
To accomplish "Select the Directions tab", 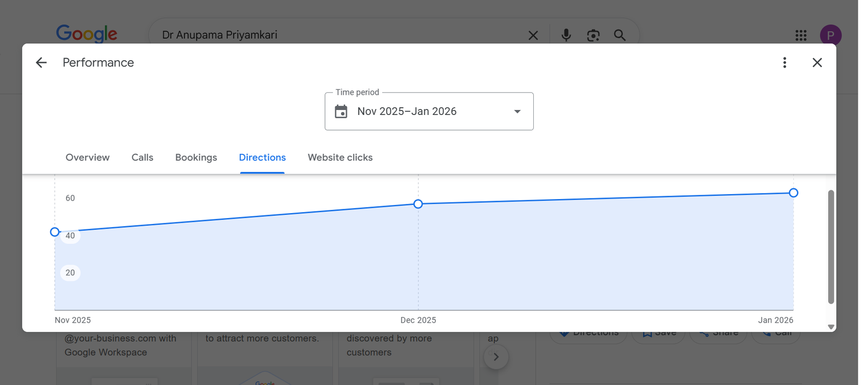I will tap(262, 158).
